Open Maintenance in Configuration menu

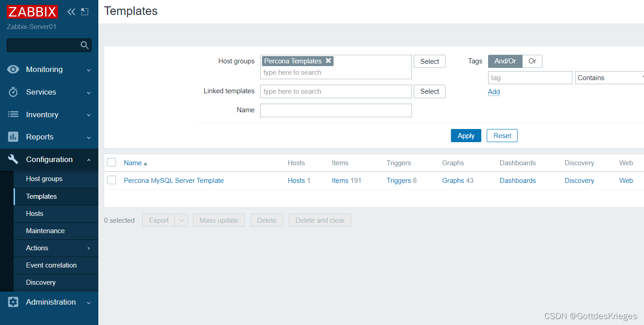(45, 231)
